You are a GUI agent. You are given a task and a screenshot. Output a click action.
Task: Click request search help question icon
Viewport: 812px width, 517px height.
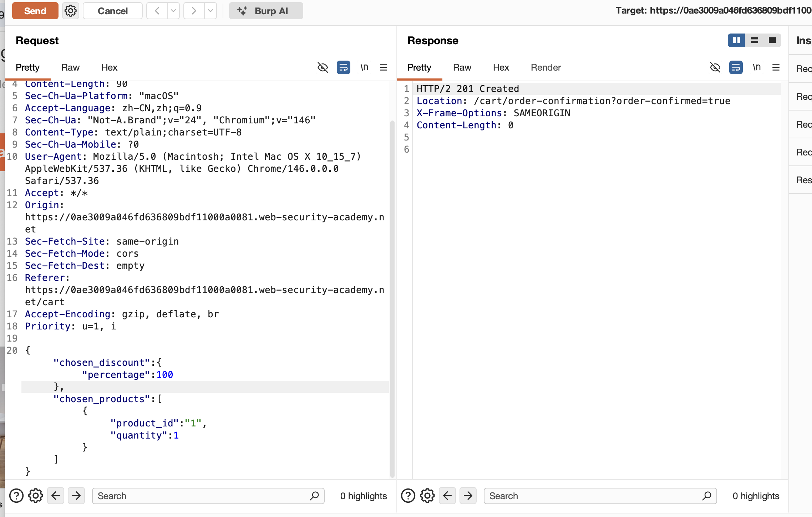16,496
